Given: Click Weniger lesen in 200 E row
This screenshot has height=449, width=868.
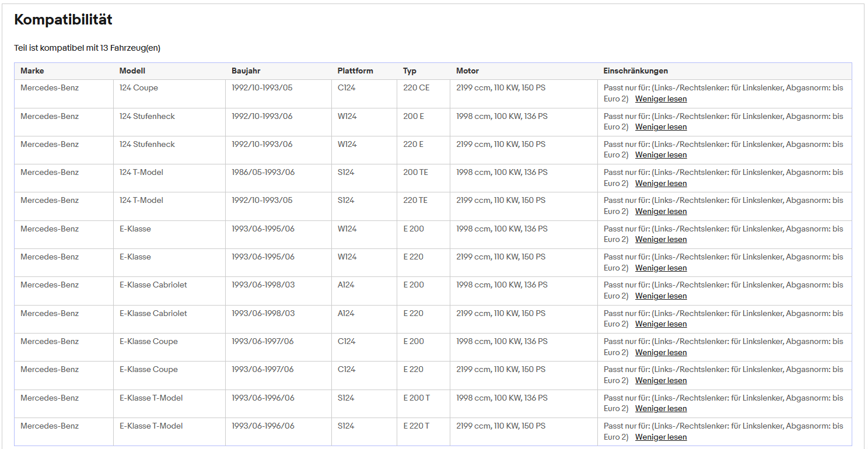Looking at the screenshot, I should pyautogui.click(x=661, y=127).
